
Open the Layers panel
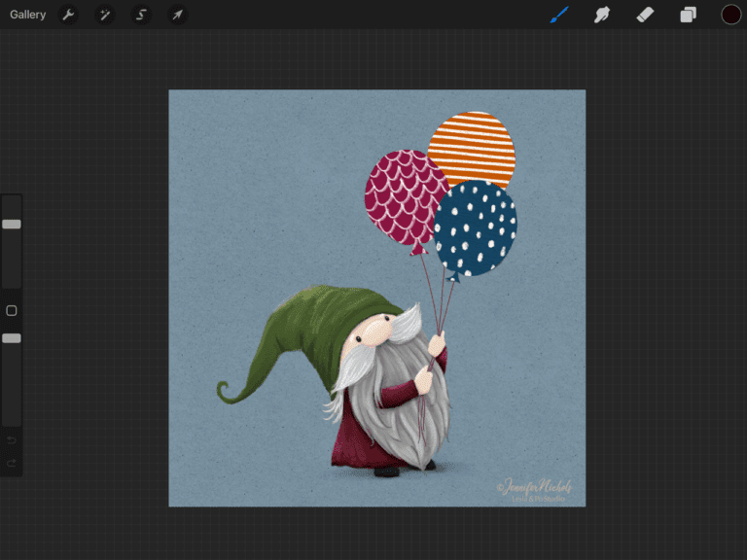pos(688,15)
